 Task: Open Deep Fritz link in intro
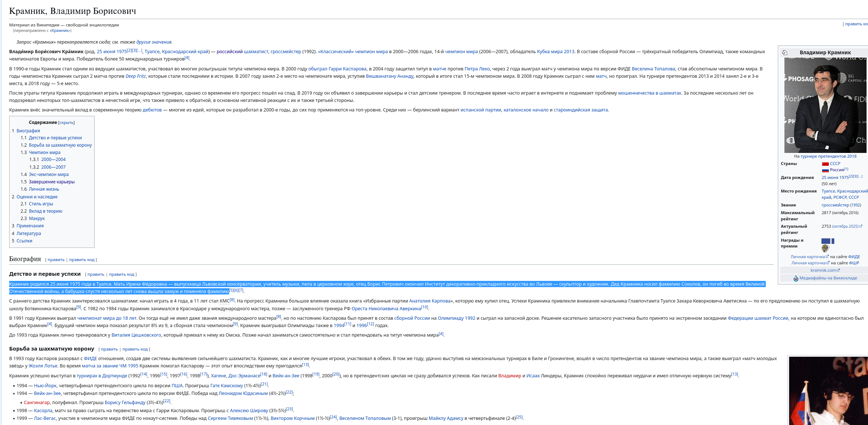tap(136, 76)
